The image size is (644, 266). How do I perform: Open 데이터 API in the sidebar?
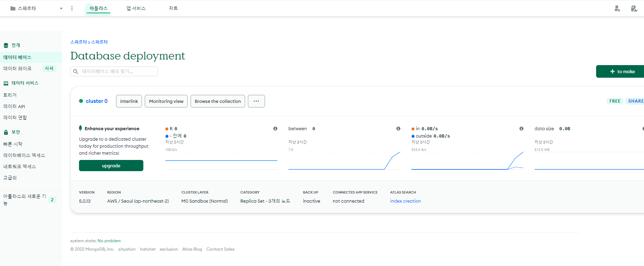pyautogui.click(x=14, y=106)
